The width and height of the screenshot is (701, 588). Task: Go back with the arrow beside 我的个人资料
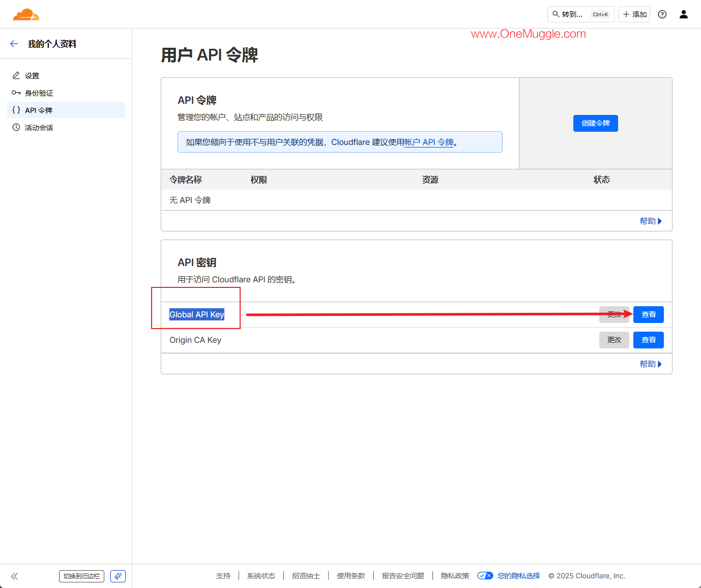click(14, 44)
